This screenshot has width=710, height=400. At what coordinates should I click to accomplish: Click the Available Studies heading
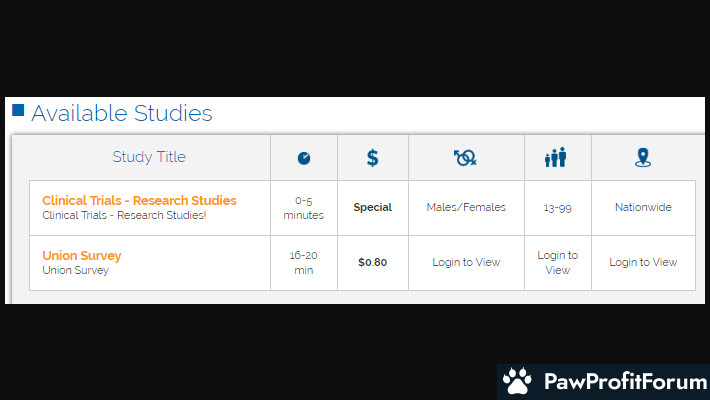click(x=122, y=113)
